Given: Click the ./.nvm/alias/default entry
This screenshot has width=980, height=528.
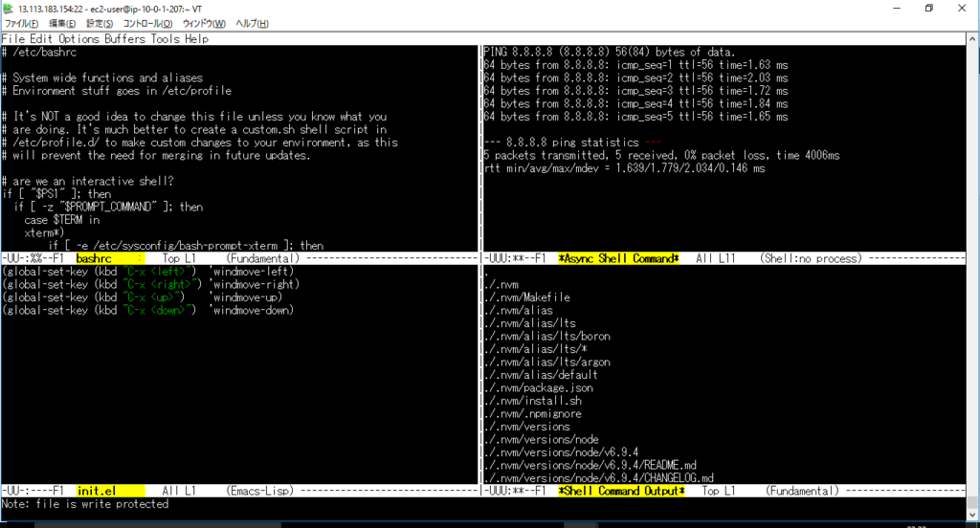Looking at the screenshot, I should click(x=541, y=375).
